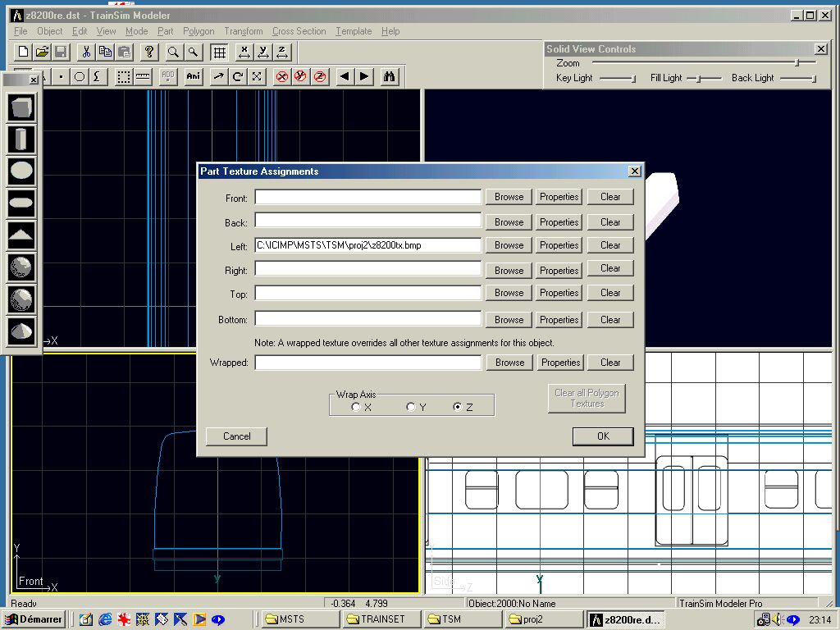Click the Wrapped texture path field
This screenshot has height=630, width=840.
click(367, 363)
